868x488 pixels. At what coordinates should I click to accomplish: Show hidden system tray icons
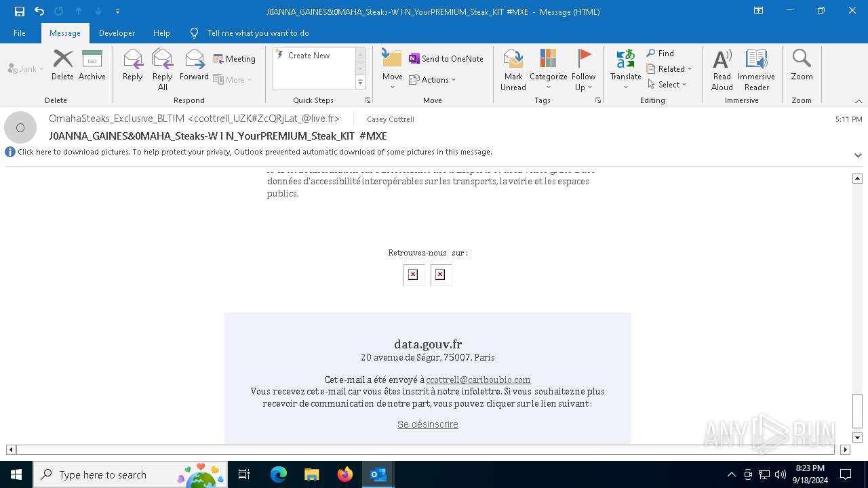pyautogui.click(x=731, y=474)
